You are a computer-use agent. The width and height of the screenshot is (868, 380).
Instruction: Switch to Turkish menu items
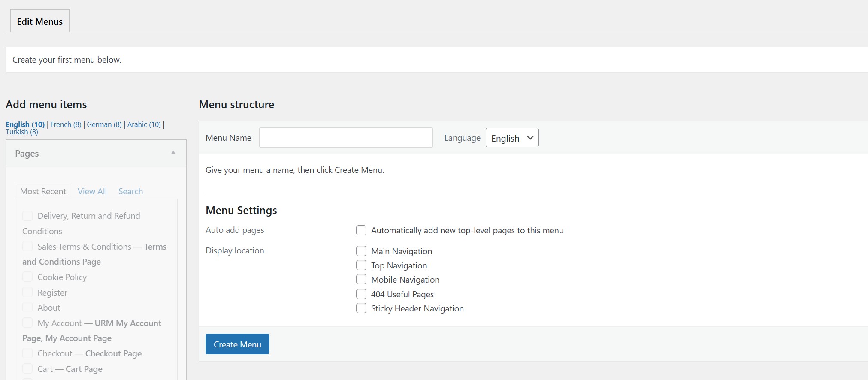tap(22, 132)
